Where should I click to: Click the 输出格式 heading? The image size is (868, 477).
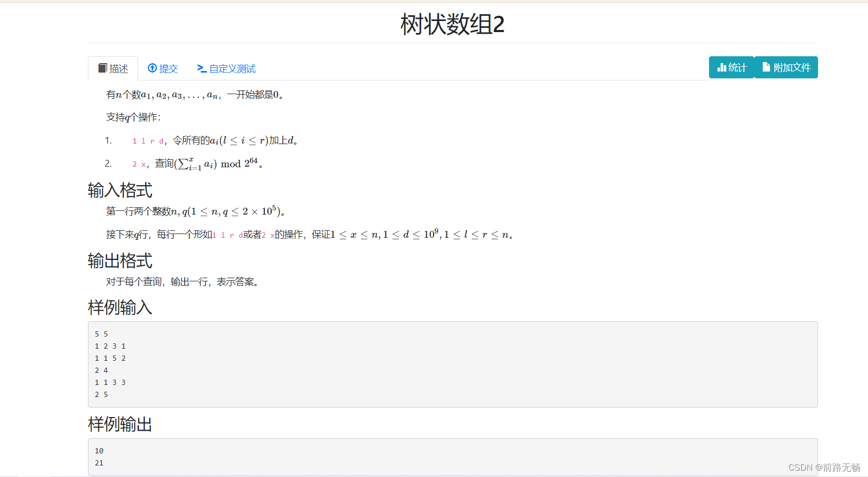click(x=120, y=260)
